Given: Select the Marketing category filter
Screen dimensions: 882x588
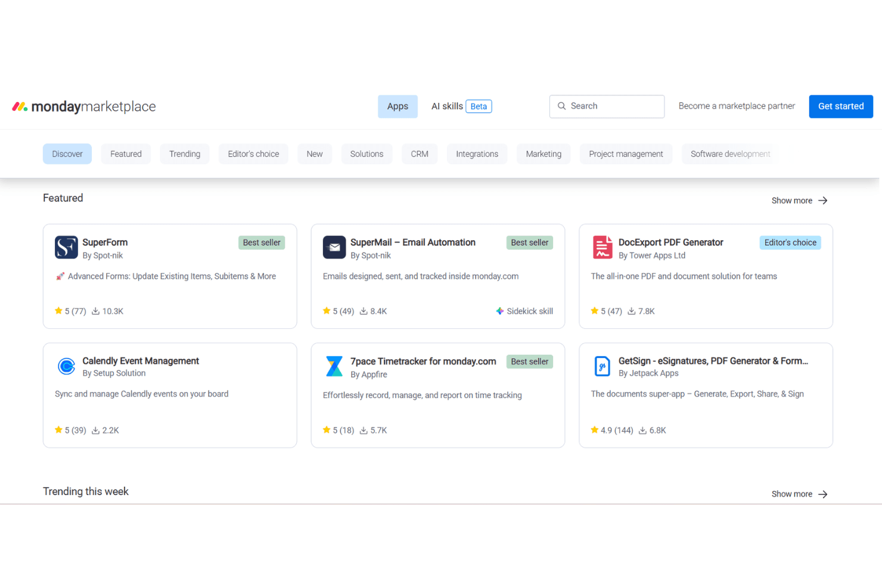Looking at the screenshot, I should click(x=544, y=154).
